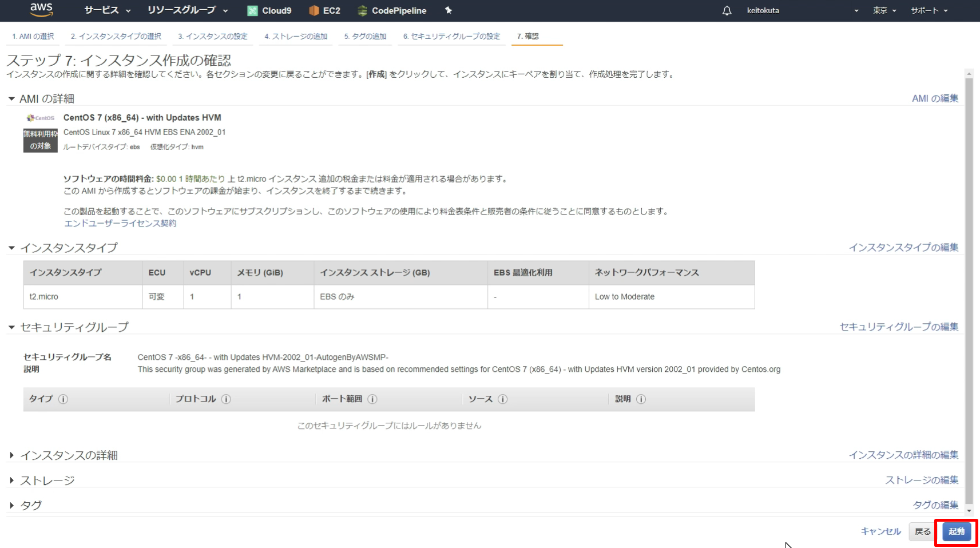Open the サービス dropdown menu
Screen dimensions: 980x548
pos(108,10)
